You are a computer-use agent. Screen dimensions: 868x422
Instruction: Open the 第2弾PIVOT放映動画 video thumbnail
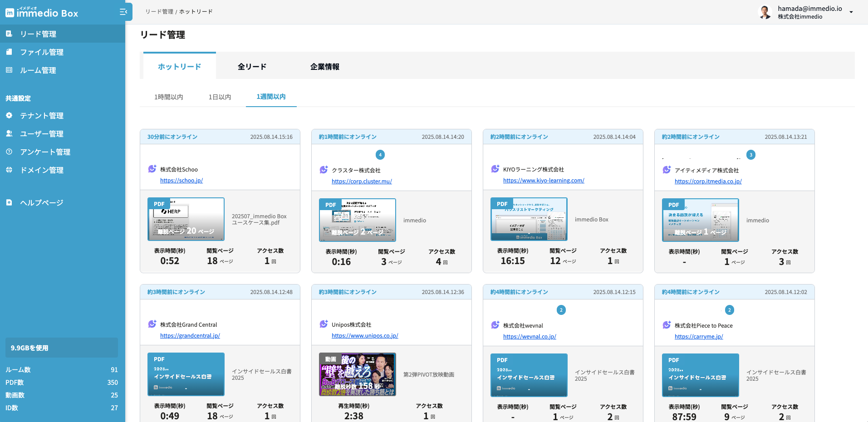pos(358,374)
